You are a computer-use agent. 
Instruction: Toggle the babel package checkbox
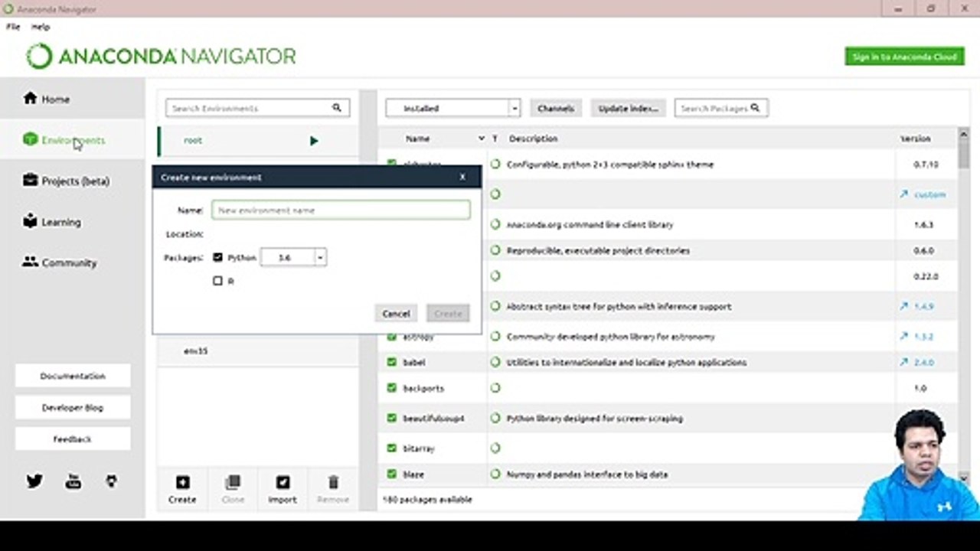392,362
